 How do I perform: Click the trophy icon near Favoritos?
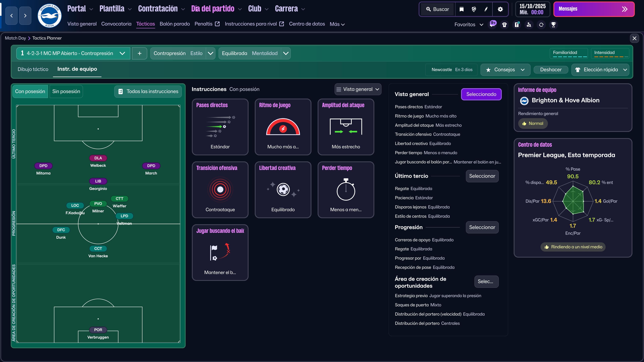553,24
